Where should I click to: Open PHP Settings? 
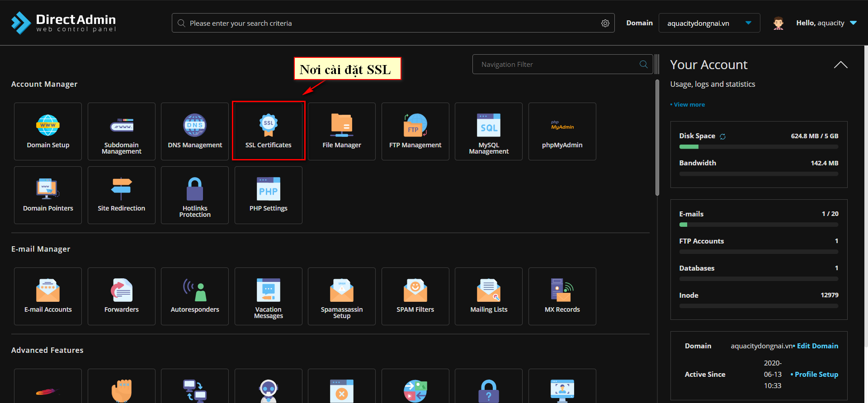269,195
